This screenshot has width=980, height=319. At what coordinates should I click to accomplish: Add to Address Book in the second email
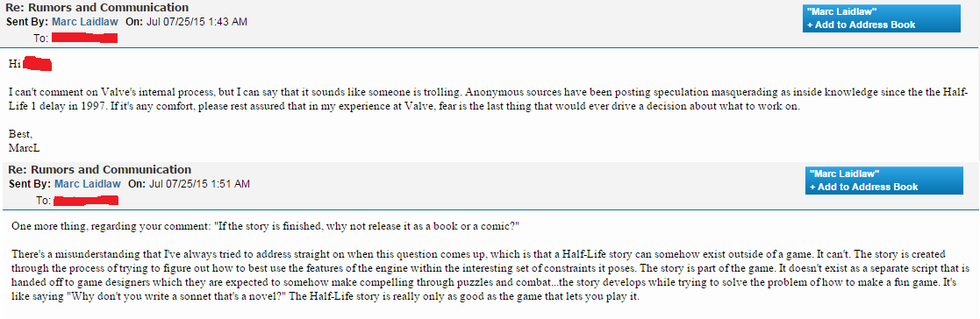tap(863, 187)
